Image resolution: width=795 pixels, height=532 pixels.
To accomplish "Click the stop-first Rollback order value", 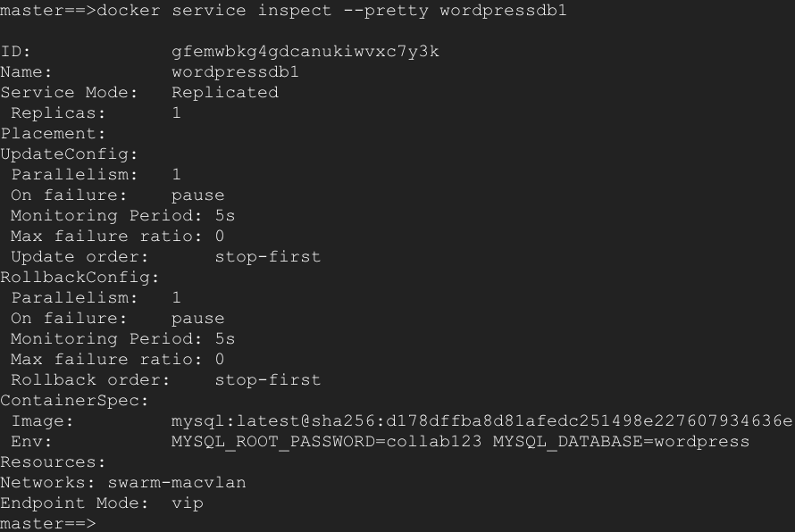I will 268,380.
